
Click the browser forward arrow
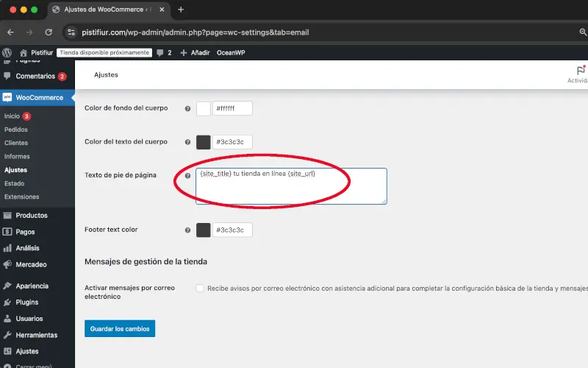click(x=29, y=32)
